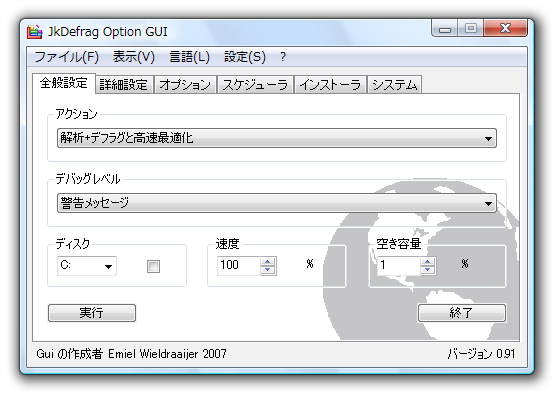Click the 空き容量 value field showing 1

point(398,265)
